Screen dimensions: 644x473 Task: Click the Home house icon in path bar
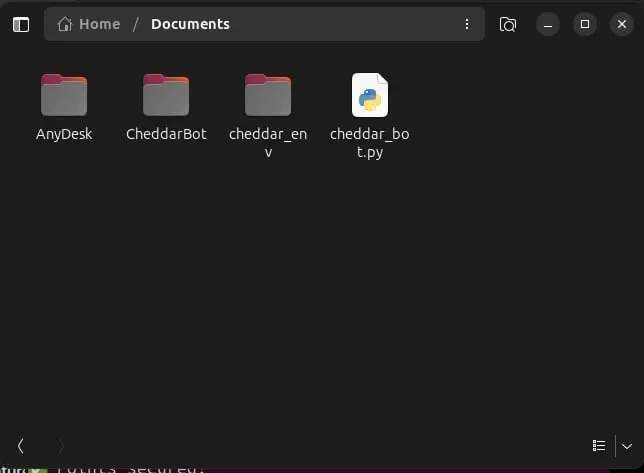pyautogui.click(x=64, y=24)
